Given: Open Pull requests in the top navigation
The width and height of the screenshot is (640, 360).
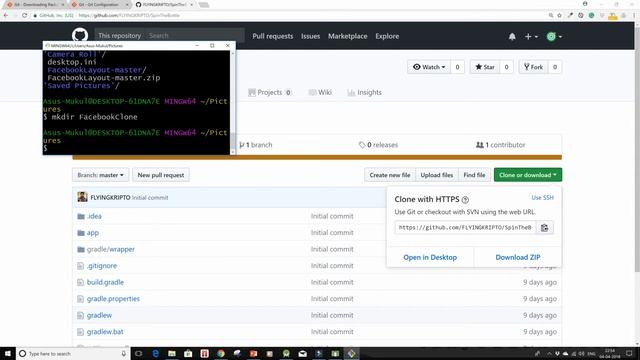Looking at the screenshot, I should tap(273, 36).
